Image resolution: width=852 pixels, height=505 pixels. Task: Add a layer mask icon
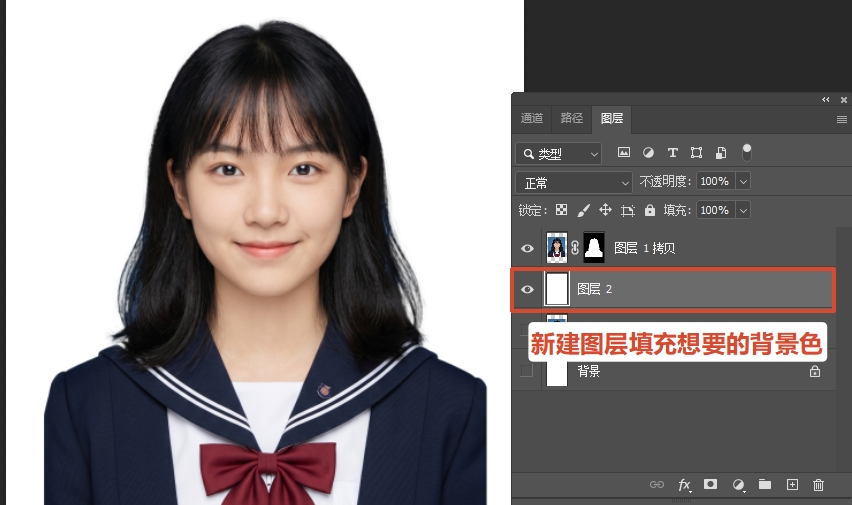pos(710,484)
